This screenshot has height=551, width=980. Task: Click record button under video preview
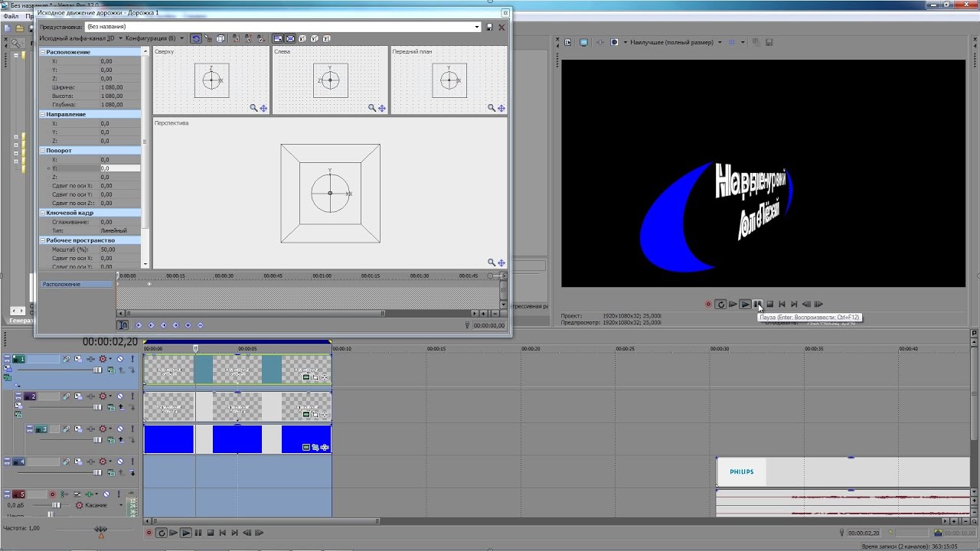(x=708, y=304)
